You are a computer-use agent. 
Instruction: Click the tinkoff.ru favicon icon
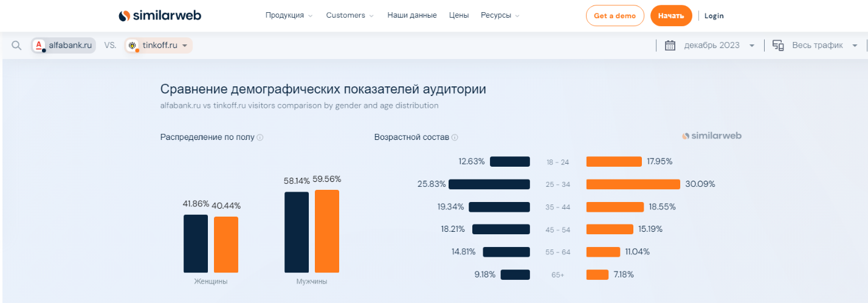coord(133,46)
